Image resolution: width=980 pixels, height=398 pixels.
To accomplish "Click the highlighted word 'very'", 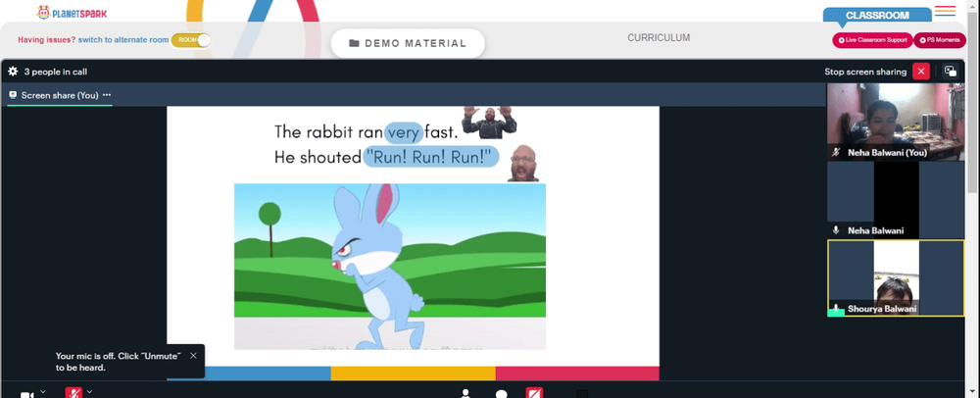I will pos(403,132).
